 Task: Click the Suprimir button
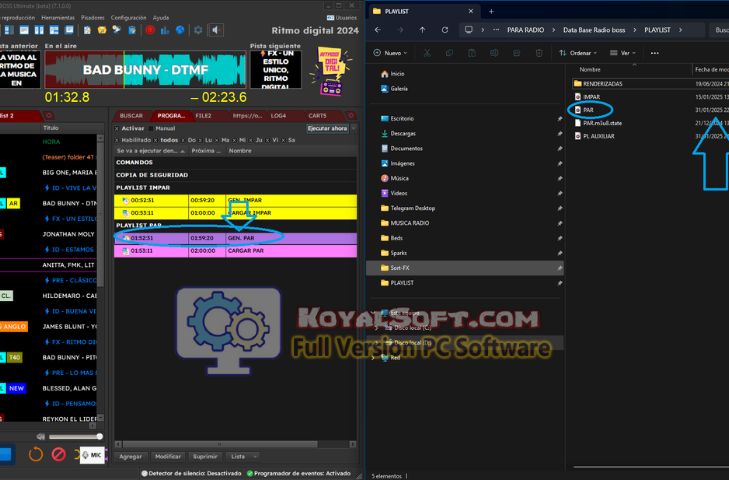[205, 457]
